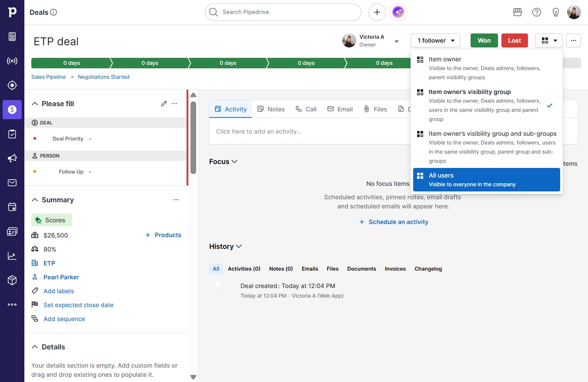Switch to the Activity tab
The height and width of the screenshot is (382, 588).
(x=231, y=109)
